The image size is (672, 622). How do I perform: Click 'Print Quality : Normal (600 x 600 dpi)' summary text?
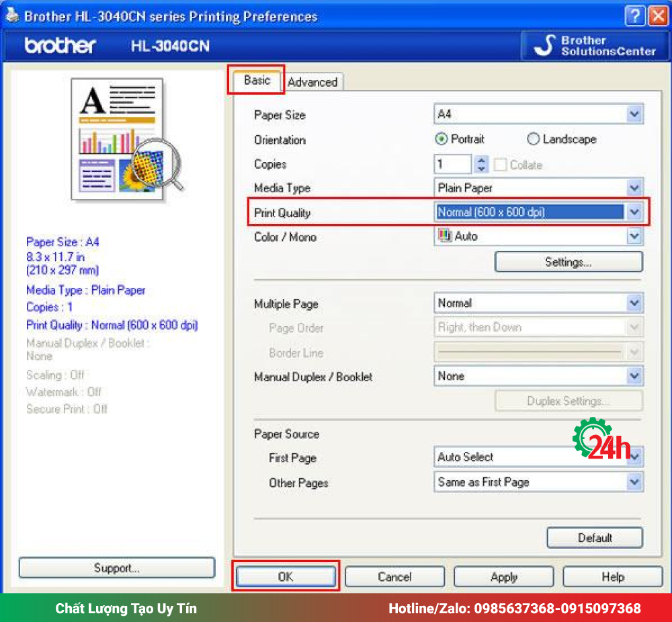[112, 325]
